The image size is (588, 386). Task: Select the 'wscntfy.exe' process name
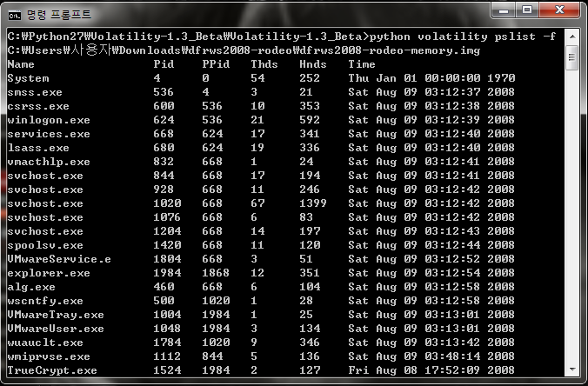(x=45, y=301)
